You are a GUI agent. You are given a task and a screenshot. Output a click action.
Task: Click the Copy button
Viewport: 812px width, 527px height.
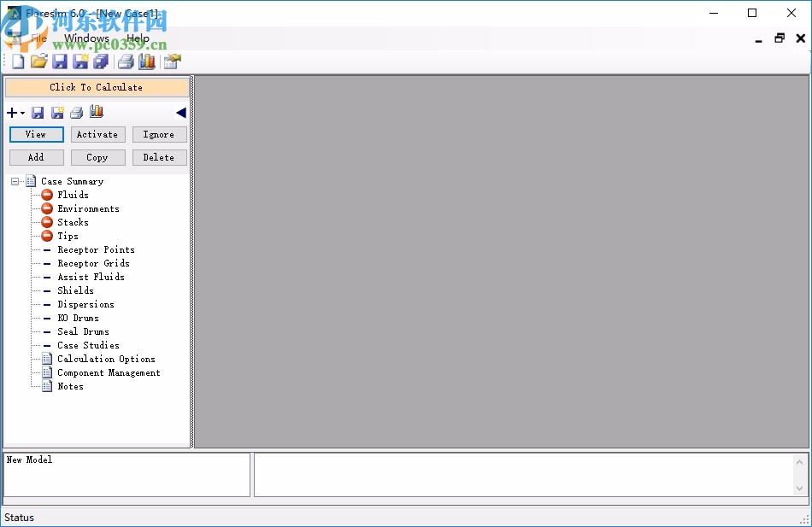click(98, 157)
